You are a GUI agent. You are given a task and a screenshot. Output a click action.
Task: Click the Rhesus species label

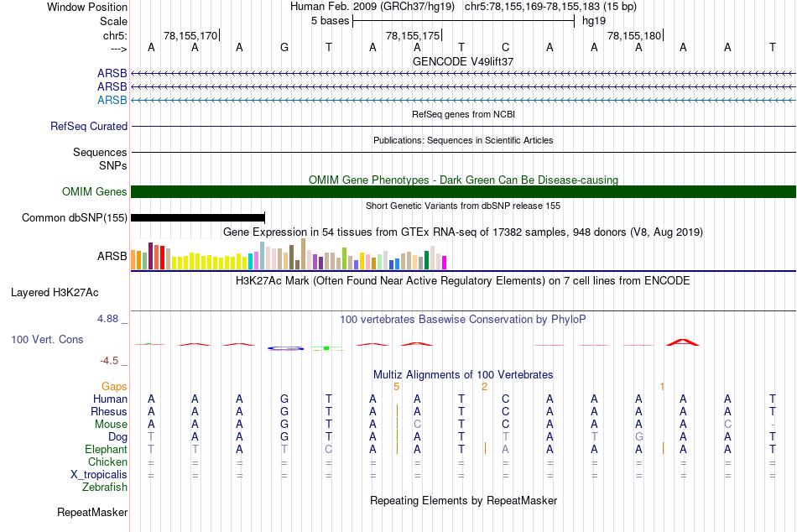(x=109, y=411)
